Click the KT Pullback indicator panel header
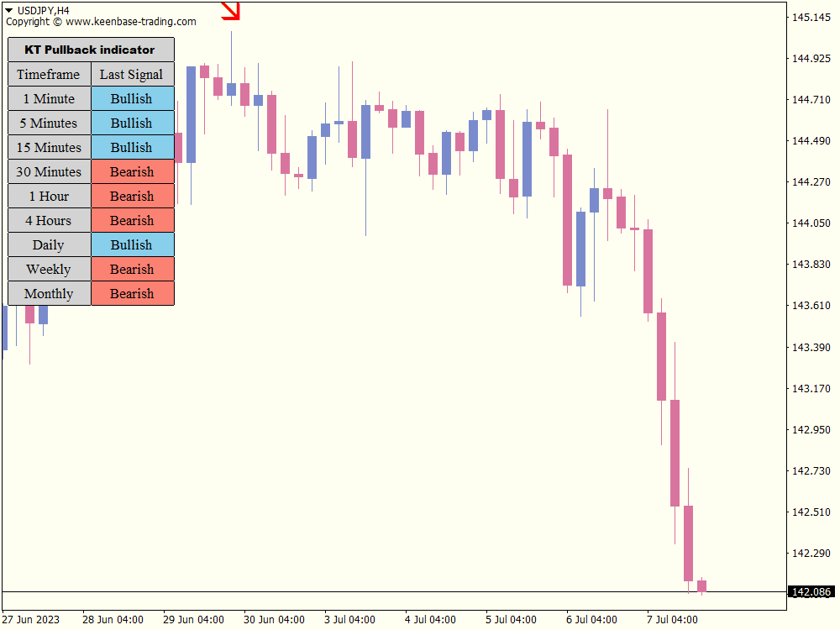This screenshot has width=840, height=630. [90, 50]
